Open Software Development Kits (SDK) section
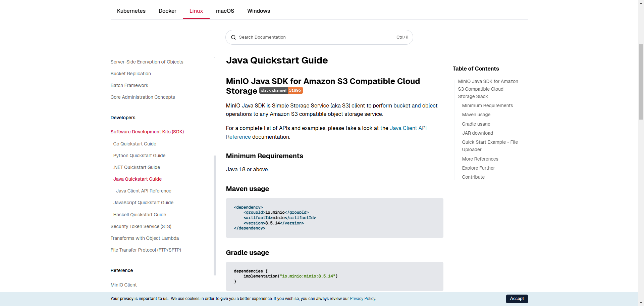 tap(147, 132)
